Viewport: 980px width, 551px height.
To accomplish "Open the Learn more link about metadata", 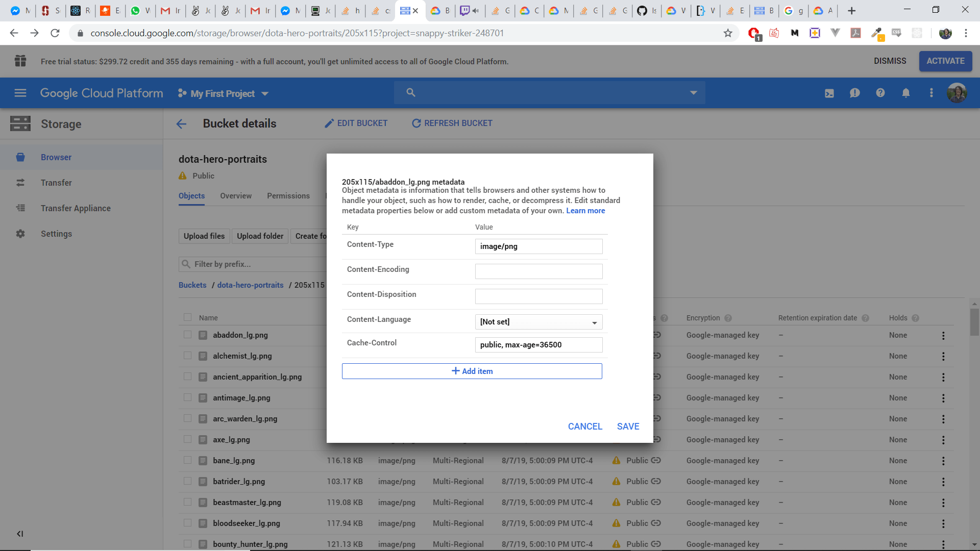I will click(585, 210).
